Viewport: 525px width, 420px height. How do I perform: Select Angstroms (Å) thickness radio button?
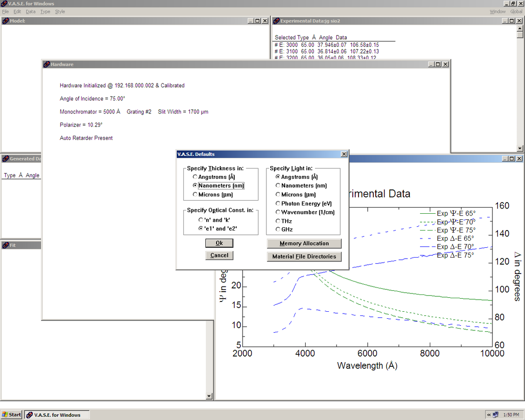click(x=195, y=177)
